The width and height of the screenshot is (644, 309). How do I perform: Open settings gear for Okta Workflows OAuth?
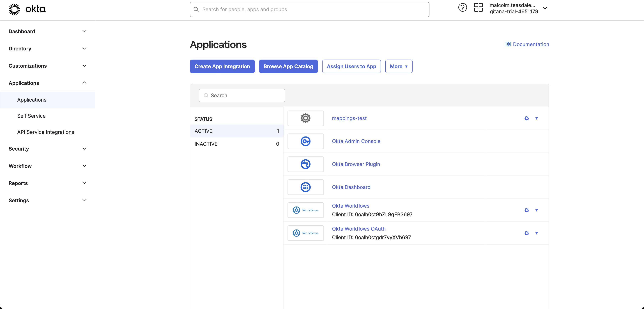(x=527, y=233)
